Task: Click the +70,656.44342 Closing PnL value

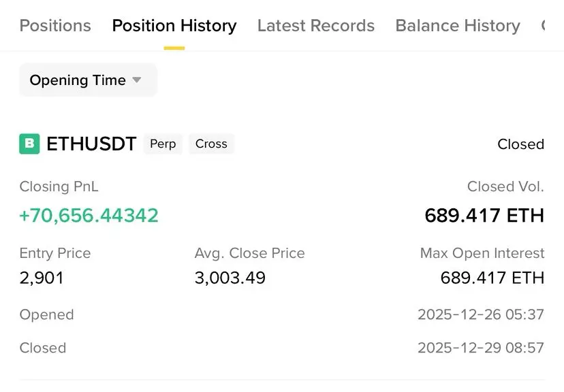Action: (x=89, y=216)
